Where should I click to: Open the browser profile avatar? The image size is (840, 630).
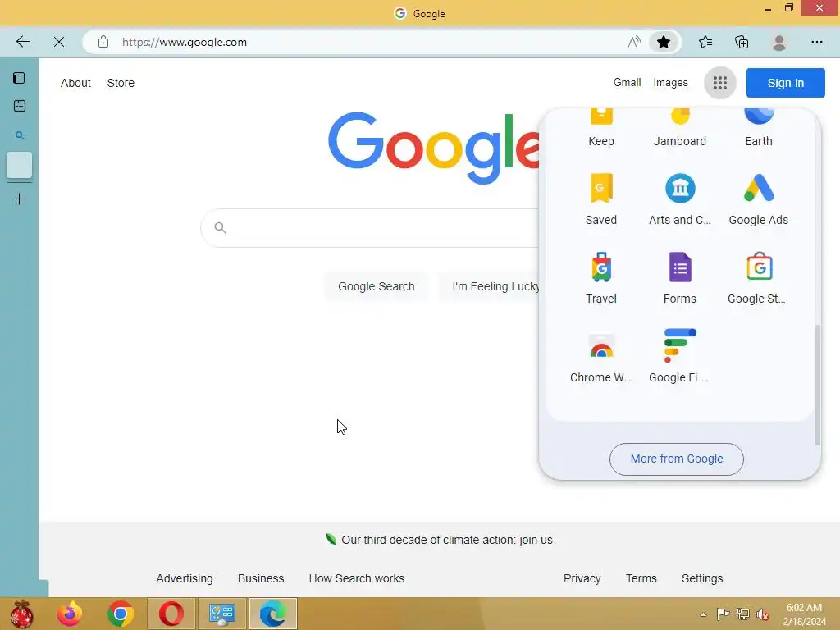point(779,42)
